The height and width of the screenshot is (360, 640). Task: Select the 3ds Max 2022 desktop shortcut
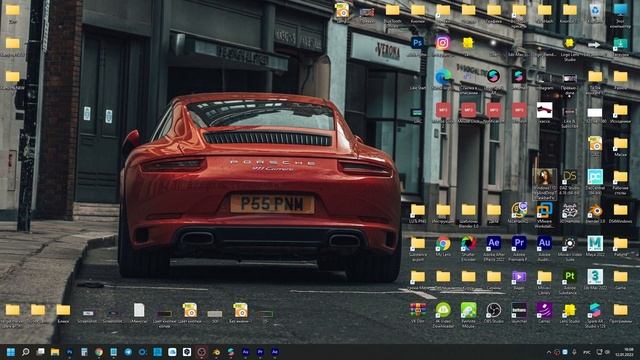coord(595,277)
